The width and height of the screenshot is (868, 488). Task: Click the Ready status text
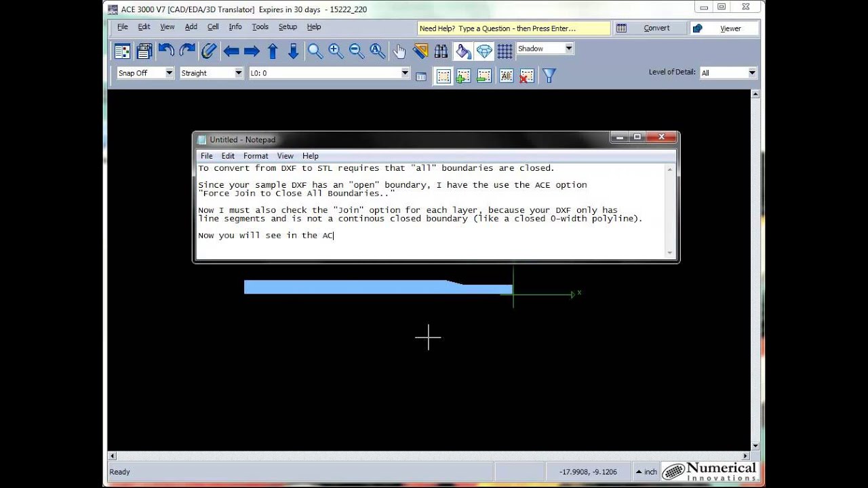click(119, 472)
